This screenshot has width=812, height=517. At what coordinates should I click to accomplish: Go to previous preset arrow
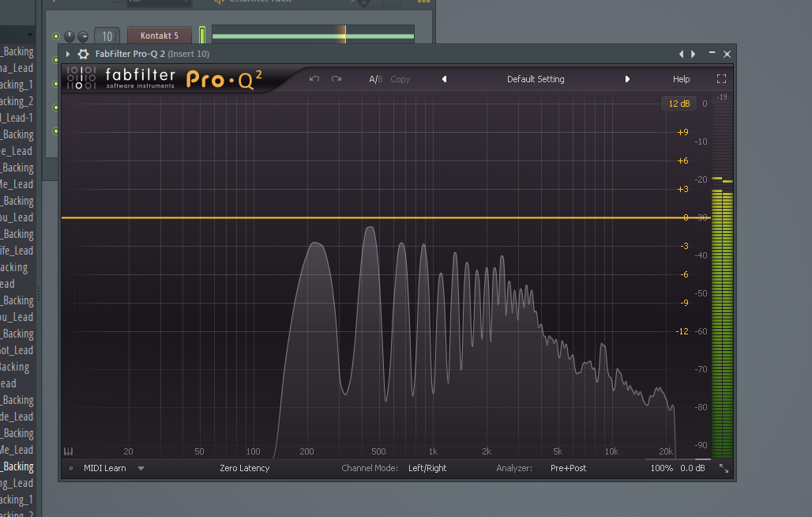coord(445,79)
